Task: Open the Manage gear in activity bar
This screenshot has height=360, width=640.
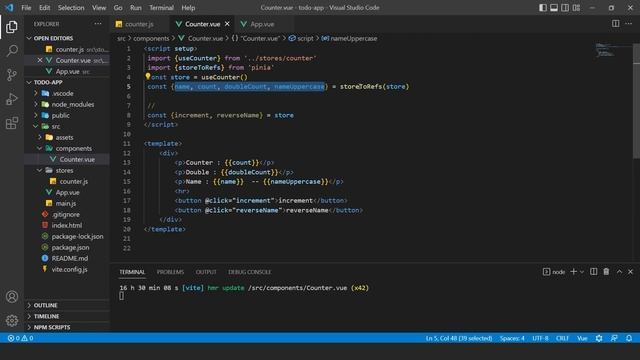Action: [x=12, y=320]
